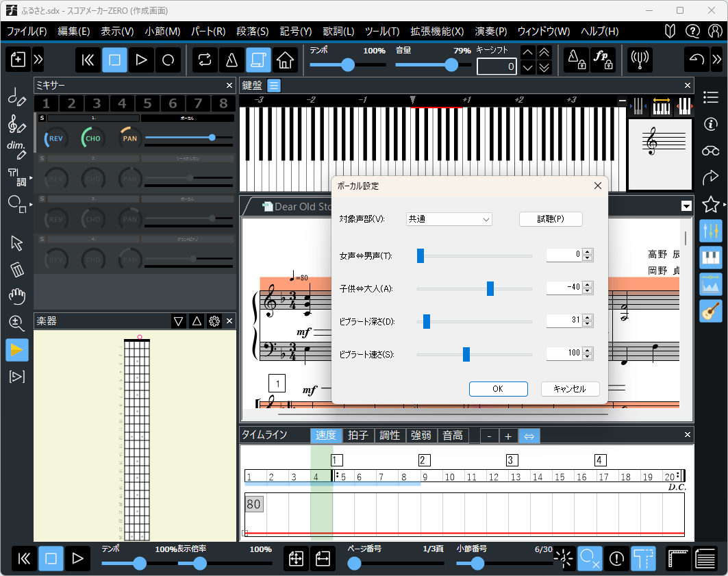Click the new score icon in toolbar
Screen dimensions: 728x576
tap(18, 60)
